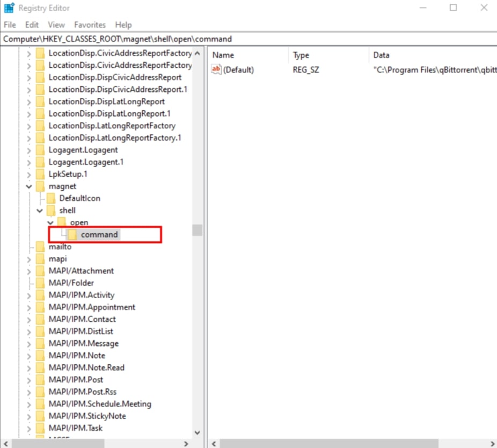Viewport: 497px width, 448px height.
Task: Click the Registry Editor app icon in title bar
Action: 9,8
